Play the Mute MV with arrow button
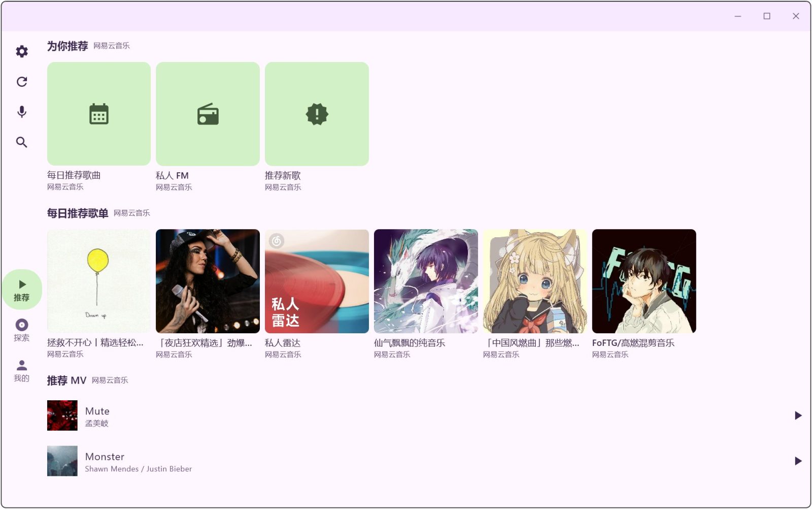 [x=798, y=416]
